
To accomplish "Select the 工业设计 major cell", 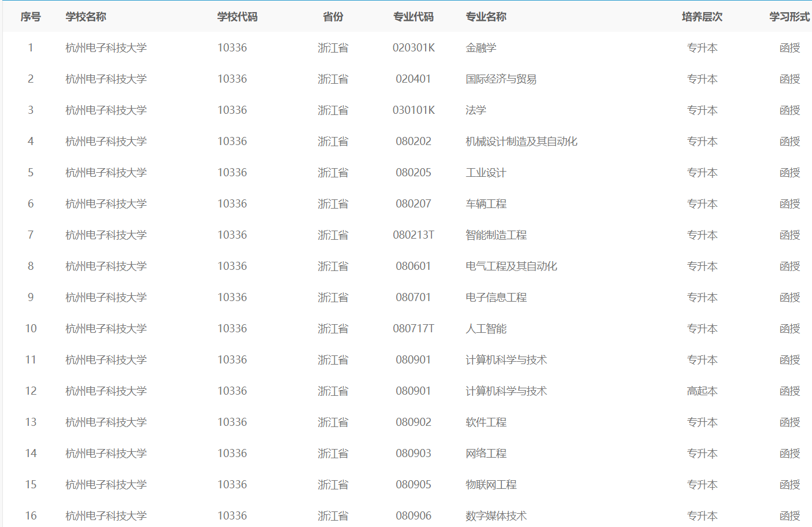I will 486,173.
